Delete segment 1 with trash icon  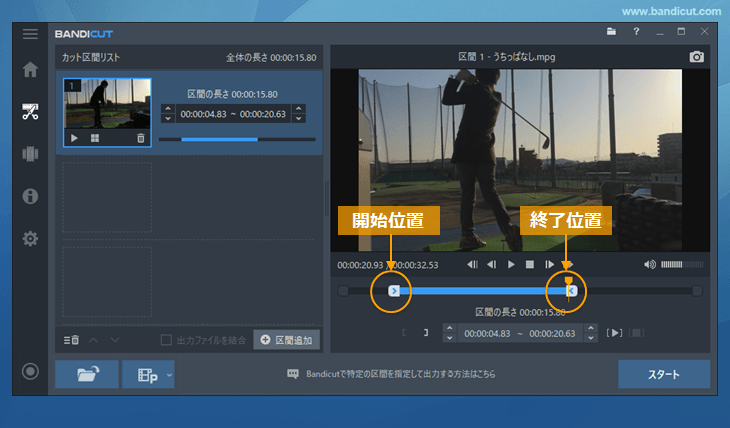[141, 138]
